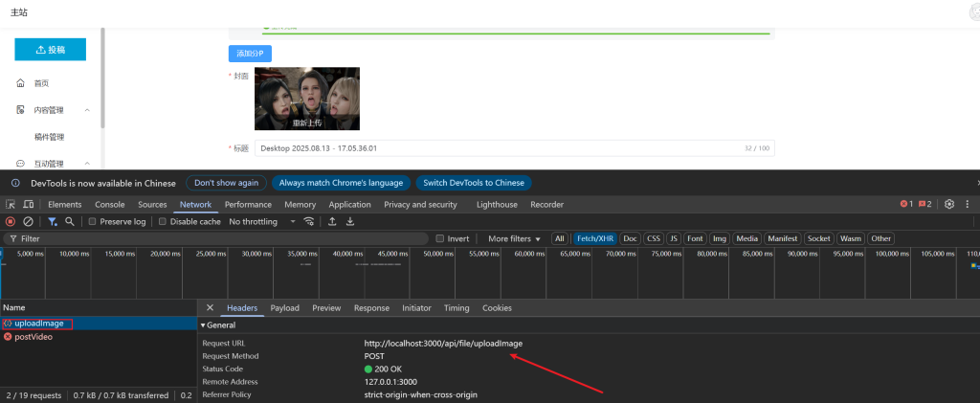Toggle the device toolbar icon
Viewport: 980px width, 403px height.
(x=27, y=204)
